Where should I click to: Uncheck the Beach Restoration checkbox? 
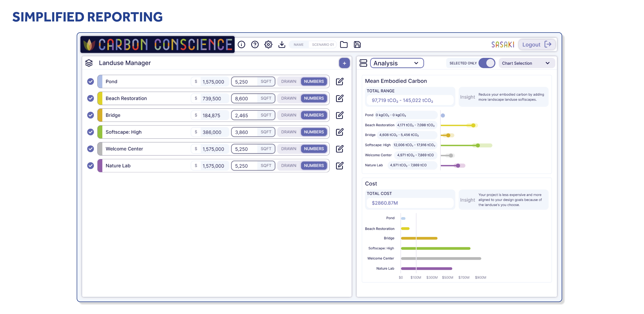coord(91,98)
